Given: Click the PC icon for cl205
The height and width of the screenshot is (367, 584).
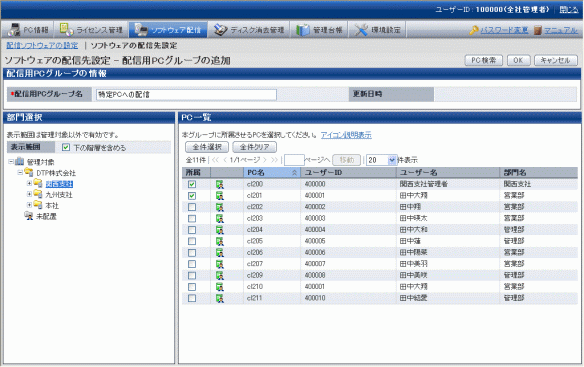Looking at the screenshot, I should point(220,241).
